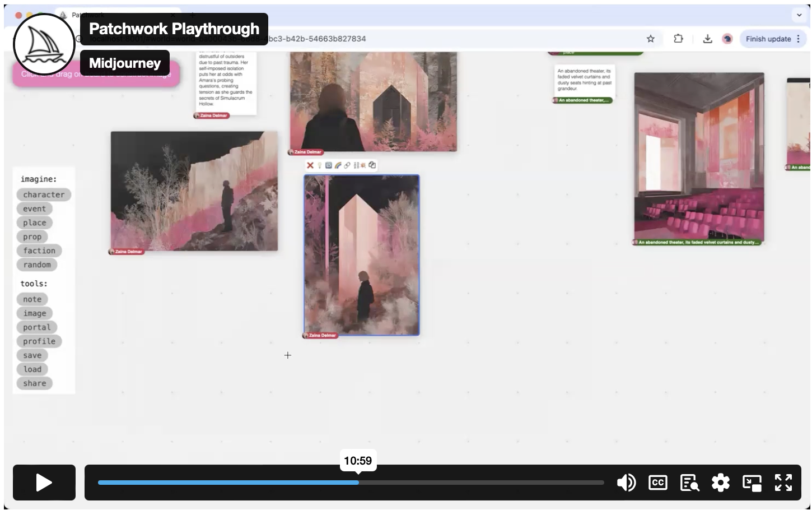Click the chain link icon in image toolbar
Screen dimensions: 812x510
[x=347, y=165]
